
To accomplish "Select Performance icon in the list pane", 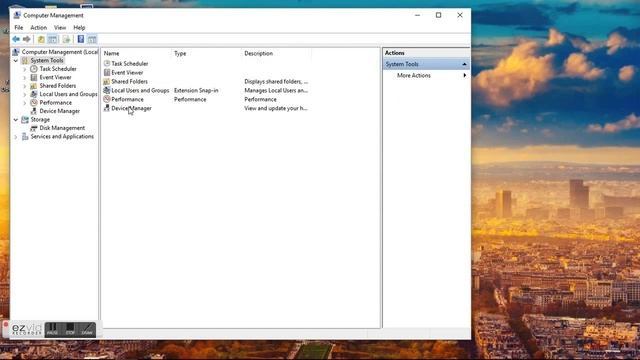I will coord(107,99).
